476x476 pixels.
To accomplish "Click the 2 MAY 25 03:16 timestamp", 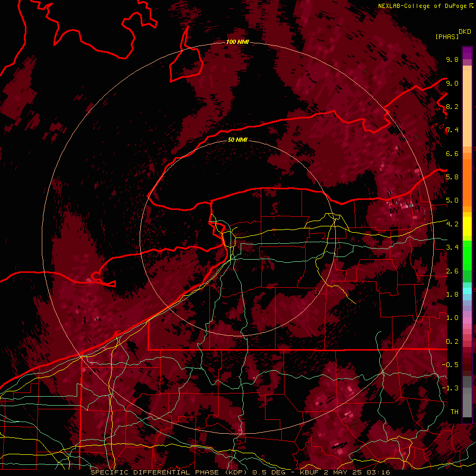I will tap(357, 472).
